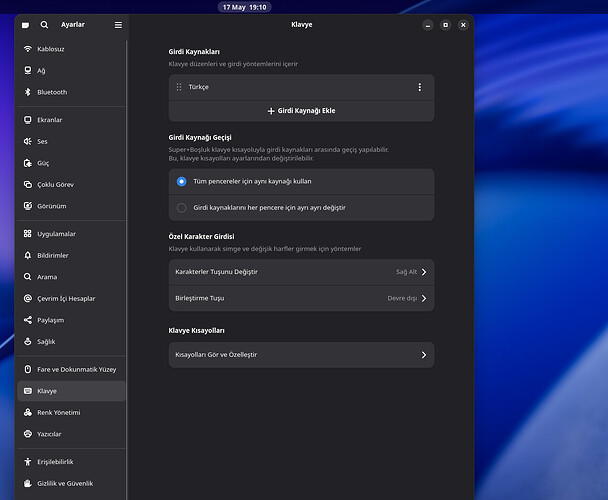Click the Gizlilik ve Güvenlik label
This screenshot has height=500, width=608.
[x=65, y=483]
